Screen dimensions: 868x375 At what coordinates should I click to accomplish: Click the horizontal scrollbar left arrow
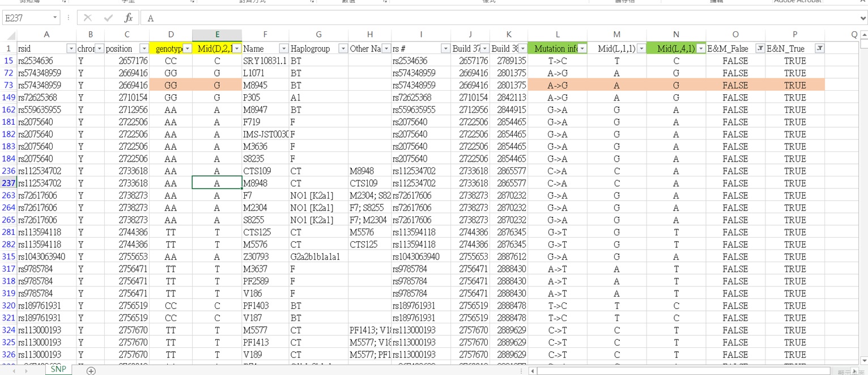pyautogui.click(x=533, y=371)
